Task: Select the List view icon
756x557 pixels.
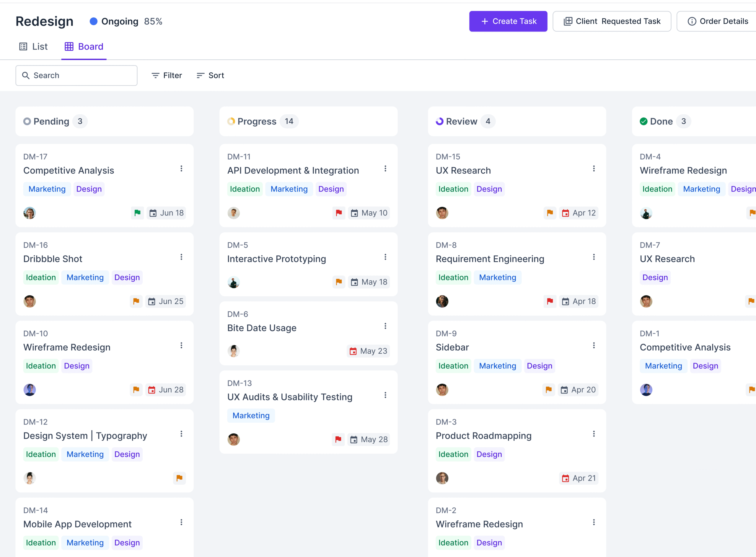Action: (23, 46)
